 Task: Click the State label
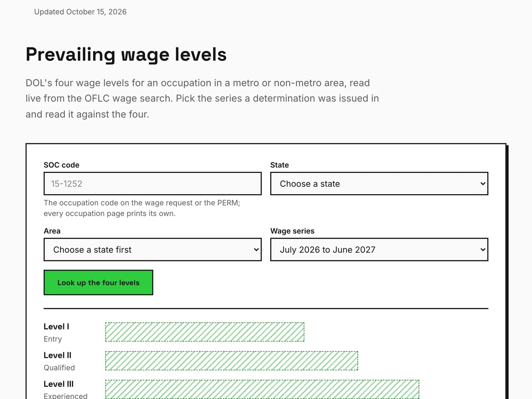[x=280, y=165]
